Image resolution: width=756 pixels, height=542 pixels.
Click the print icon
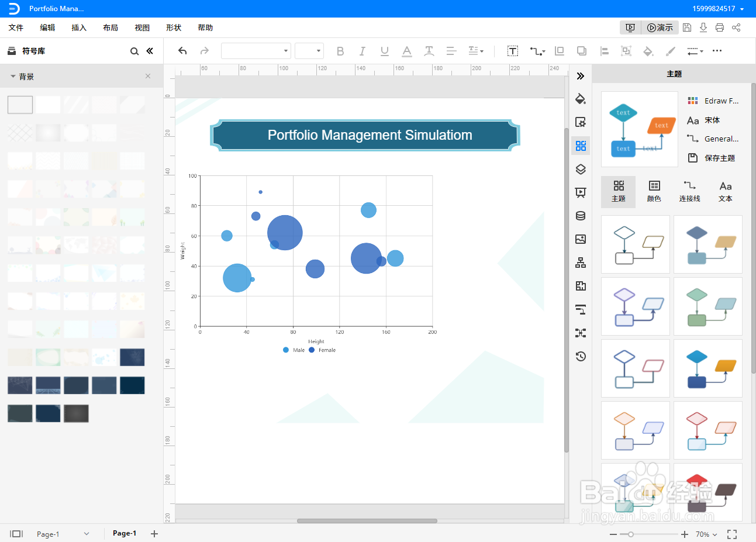[720, 27]
